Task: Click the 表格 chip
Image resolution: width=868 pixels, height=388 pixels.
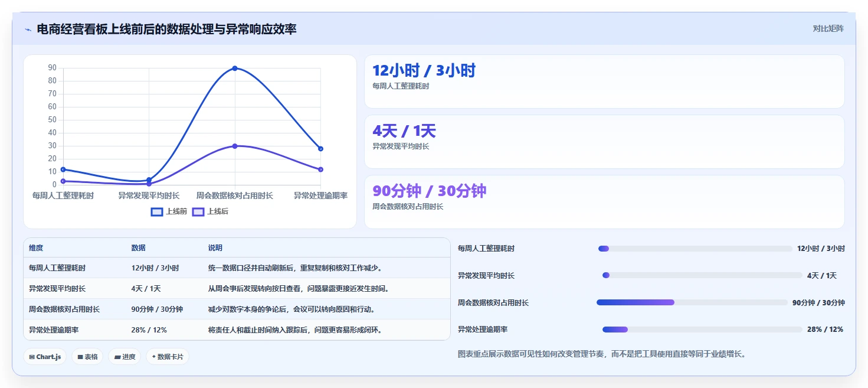Action: point(87,357)
